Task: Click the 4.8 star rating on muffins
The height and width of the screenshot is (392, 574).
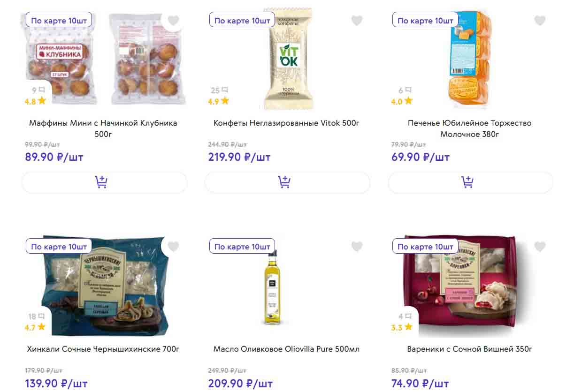Action: tap(35, 101)
